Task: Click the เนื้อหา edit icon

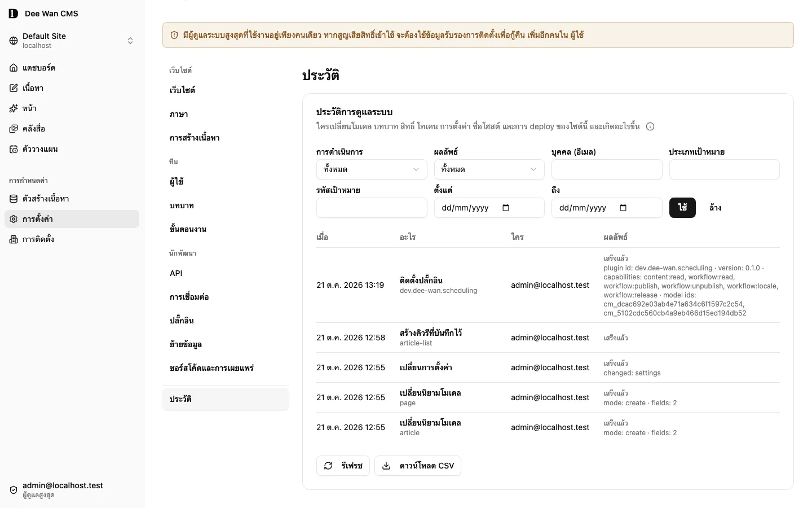Action: click(14, 88)
